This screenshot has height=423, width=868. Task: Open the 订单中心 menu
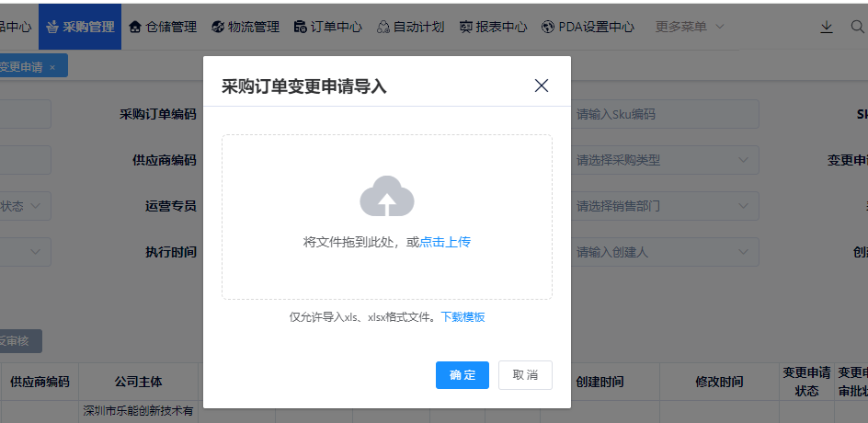pyautogui.click(x=328, y=27)
